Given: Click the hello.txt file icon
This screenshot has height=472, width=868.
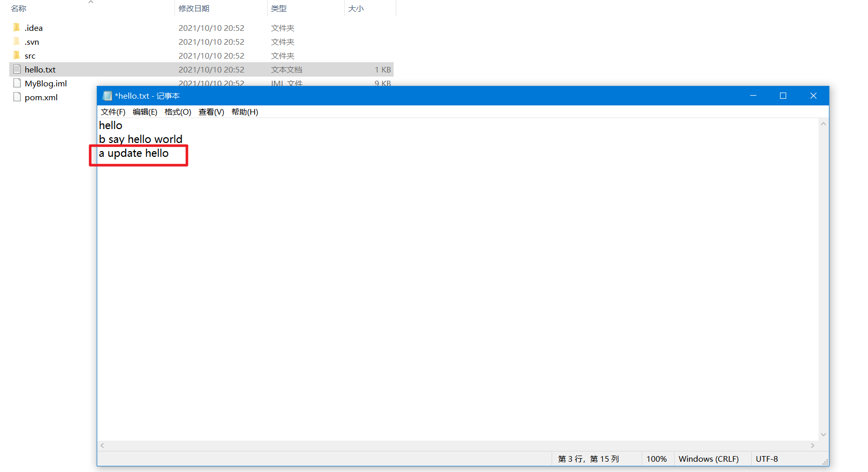Looking at the screenshot, I should pos(17,69).
